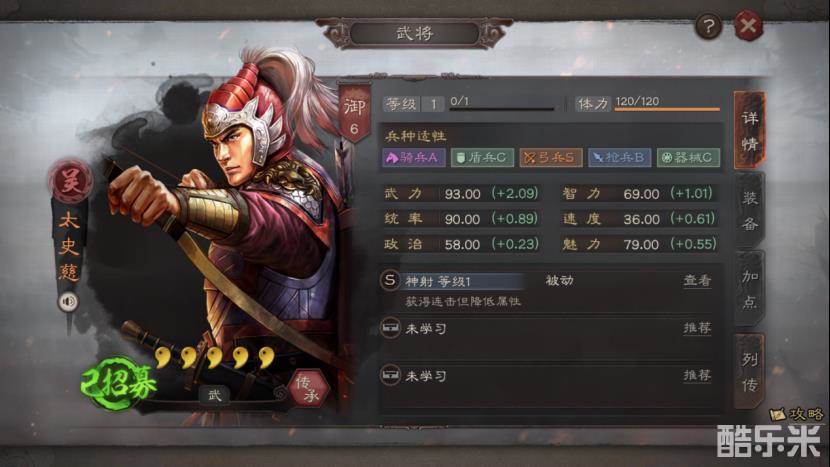Tap the orange 体力 stamina bar
The width and height of the screenshot is (830, 467).
click(667, 109)
